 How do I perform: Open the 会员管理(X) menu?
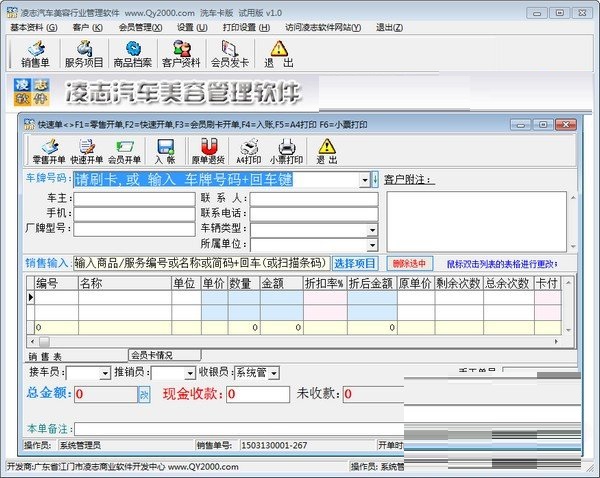[140, 28]
